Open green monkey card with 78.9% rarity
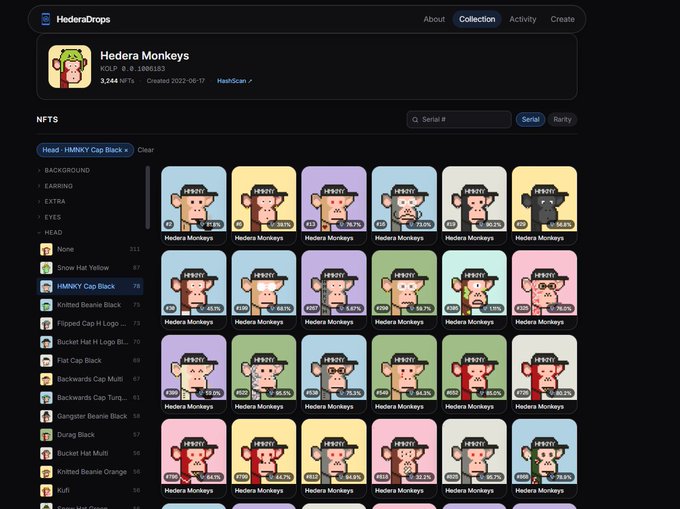Image resolution: width=680 pixels, height=509 pixels. tap(544, 458)
